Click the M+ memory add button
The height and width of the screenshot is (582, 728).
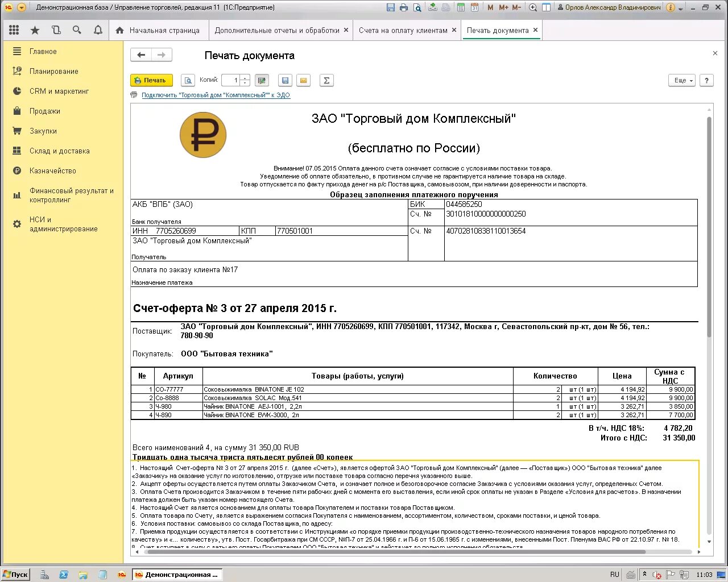coord(503,7)
